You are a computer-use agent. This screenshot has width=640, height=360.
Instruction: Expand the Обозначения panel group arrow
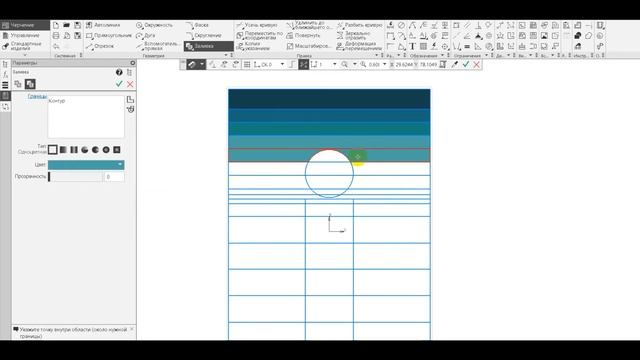click(x=442, y=55)
